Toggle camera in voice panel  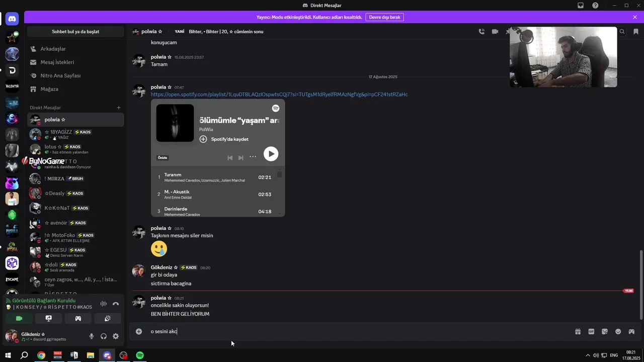pyautogui.click(x=19, y=318)
